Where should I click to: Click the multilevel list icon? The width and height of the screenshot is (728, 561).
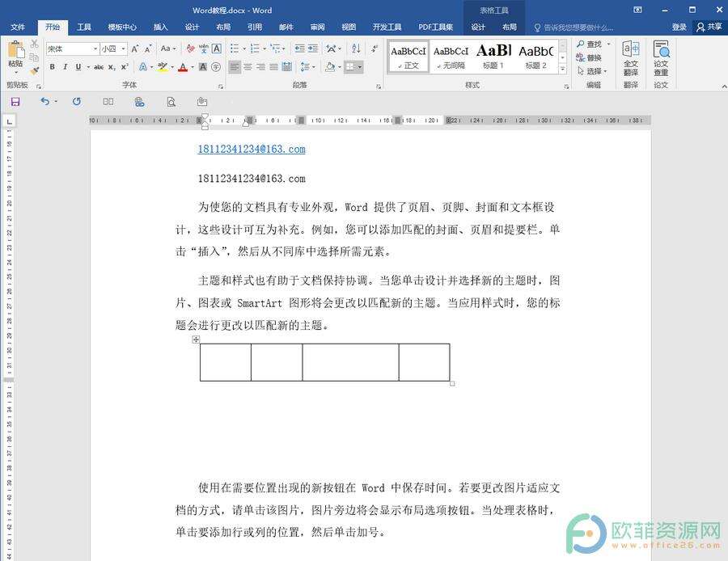coord(275,49)
